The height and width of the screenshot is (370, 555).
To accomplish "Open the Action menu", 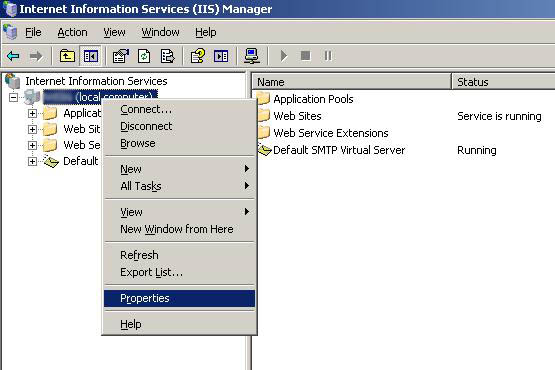I will [x=72, y=32].
